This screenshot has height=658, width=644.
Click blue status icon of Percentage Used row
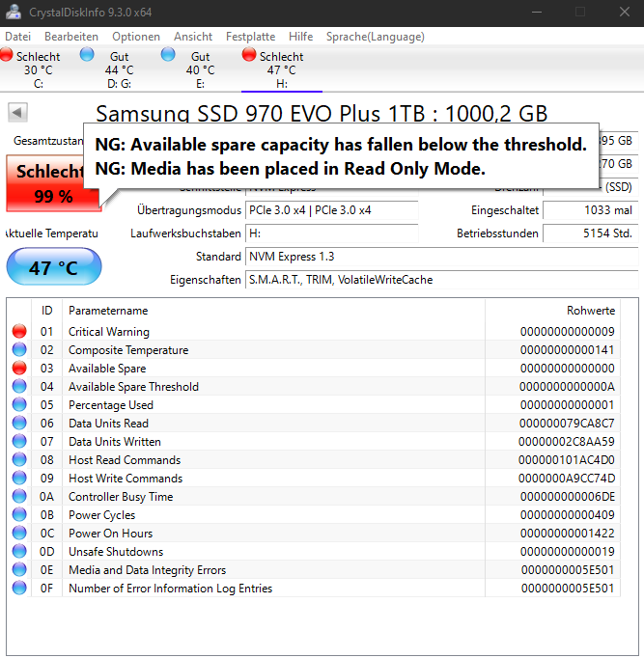coord(19,404)
